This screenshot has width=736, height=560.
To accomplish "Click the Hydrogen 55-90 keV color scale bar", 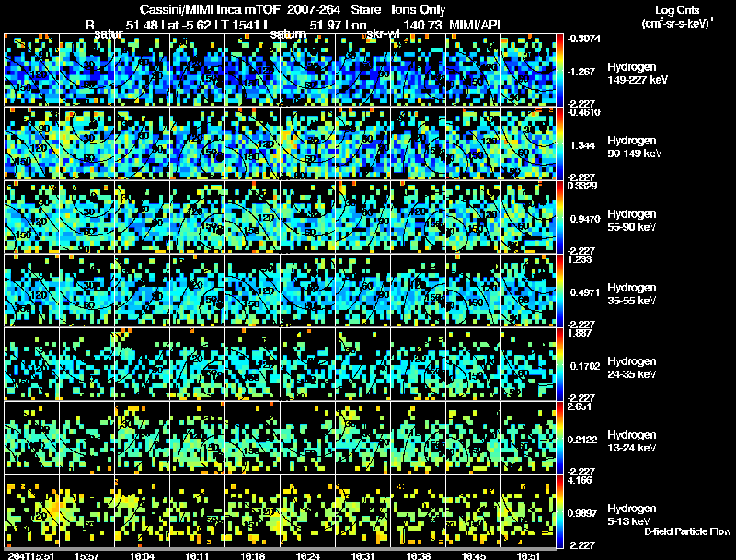I will (x=559, y=217).
